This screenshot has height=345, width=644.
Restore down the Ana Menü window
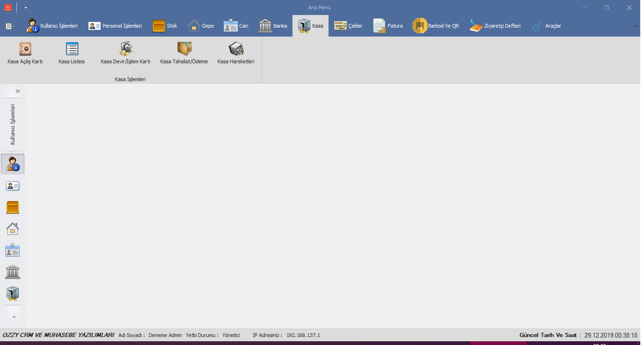(607, 7)
